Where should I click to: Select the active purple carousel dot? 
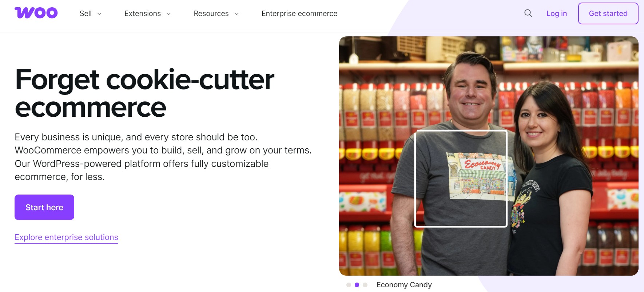[357, 285]
